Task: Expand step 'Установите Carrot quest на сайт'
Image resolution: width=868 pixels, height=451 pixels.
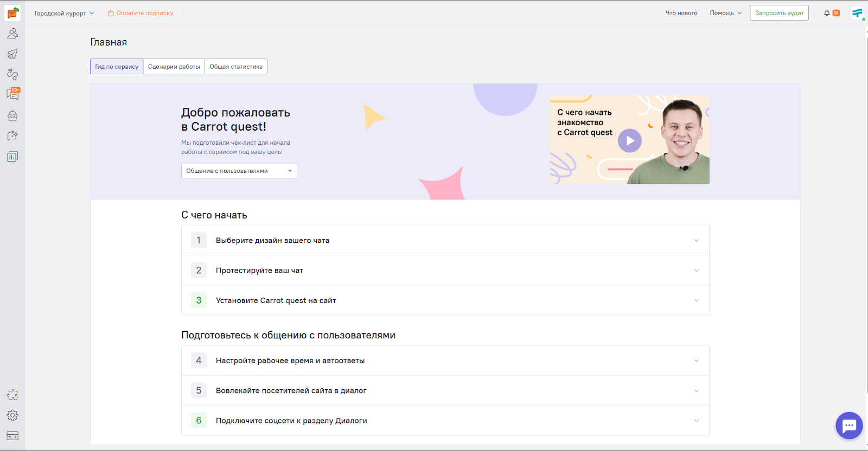Action: (x=445, y=300)
